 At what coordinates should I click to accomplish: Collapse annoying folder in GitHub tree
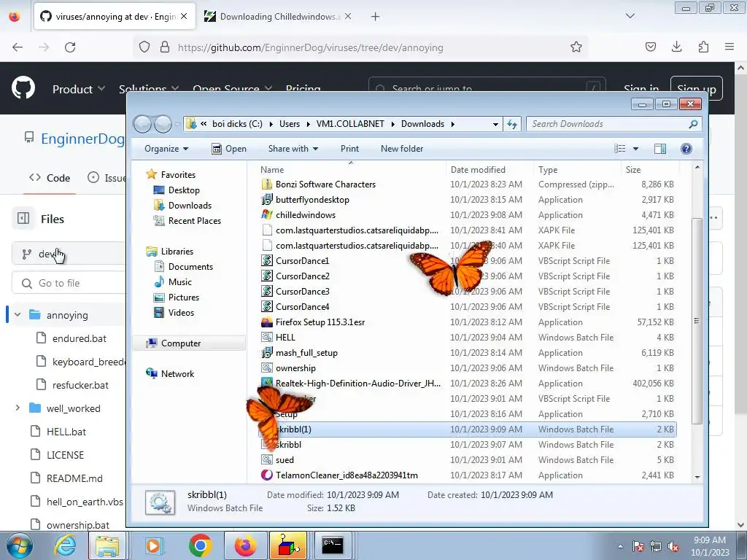coord(18,315)
